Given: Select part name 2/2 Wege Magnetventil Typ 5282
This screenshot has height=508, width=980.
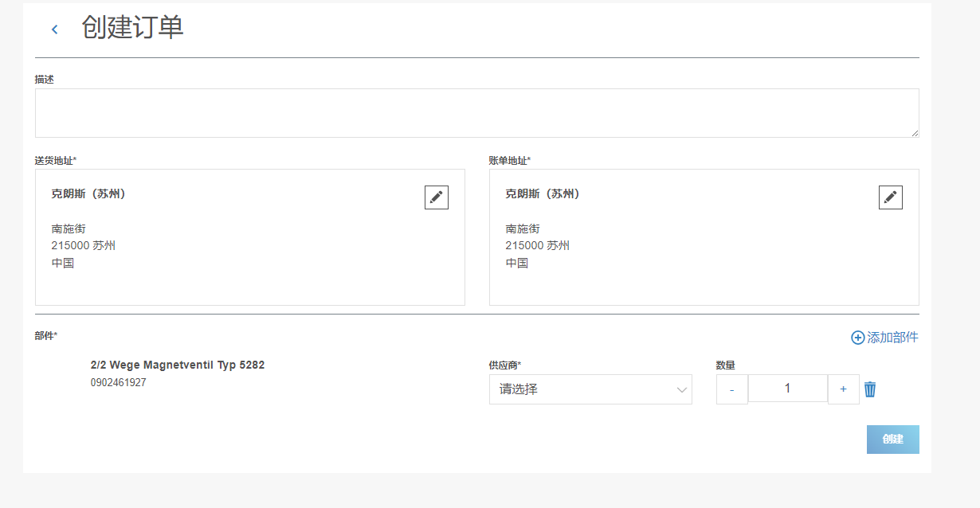Looking at the screenshot, I should click(178, 365).
